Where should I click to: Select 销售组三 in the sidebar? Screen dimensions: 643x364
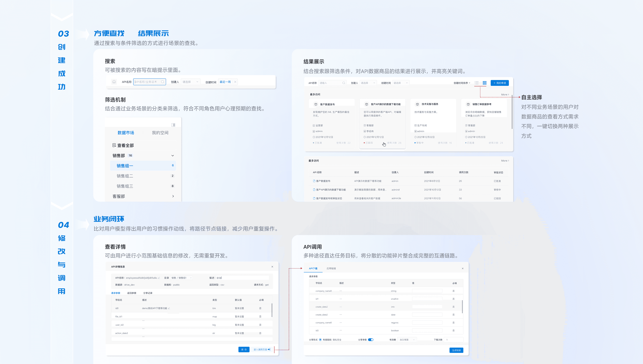pos(143,186)
